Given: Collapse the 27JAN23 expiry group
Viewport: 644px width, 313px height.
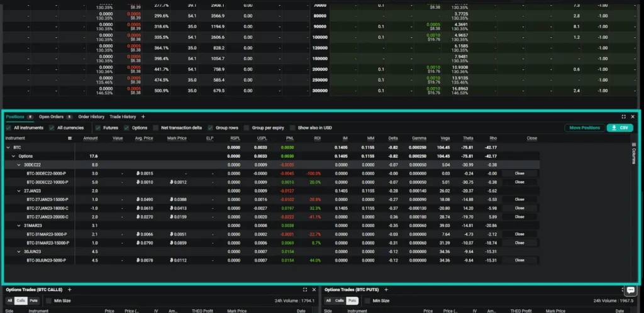Looking at the screenshot, I should pyautogui.click(x=19, y=190).
